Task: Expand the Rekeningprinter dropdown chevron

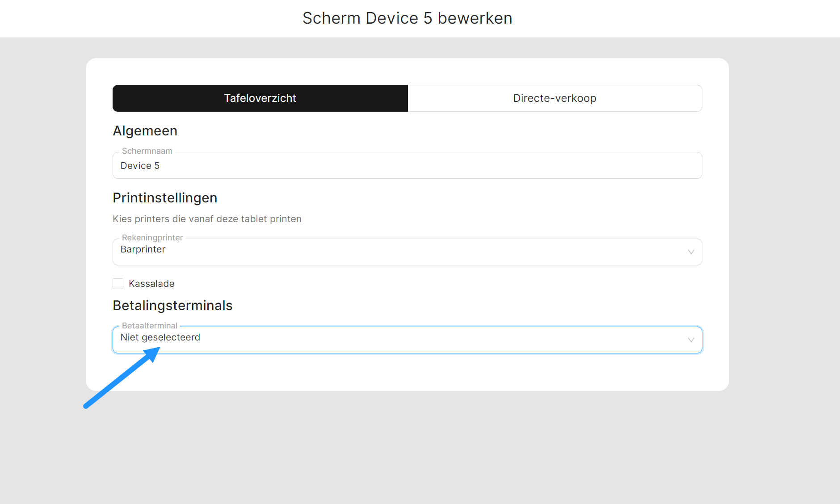Action: (x=691, y=252)
